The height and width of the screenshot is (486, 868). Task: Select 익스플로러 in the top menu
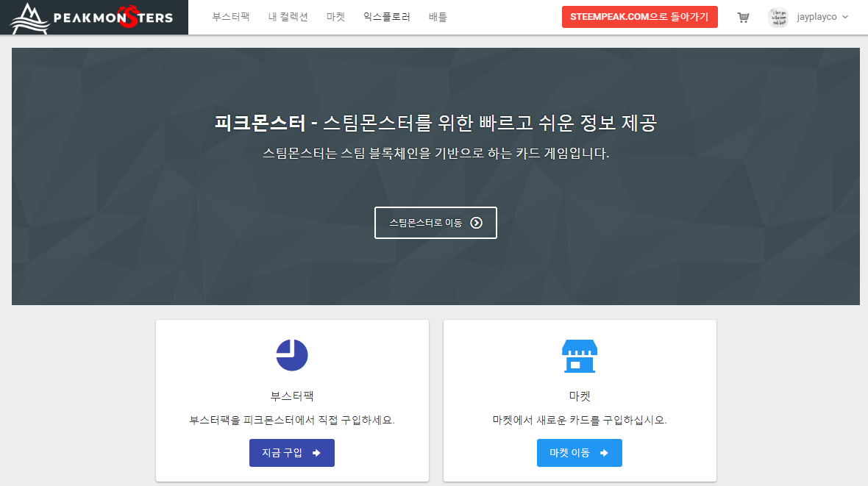pyautogui.click(x=386, y=17)
